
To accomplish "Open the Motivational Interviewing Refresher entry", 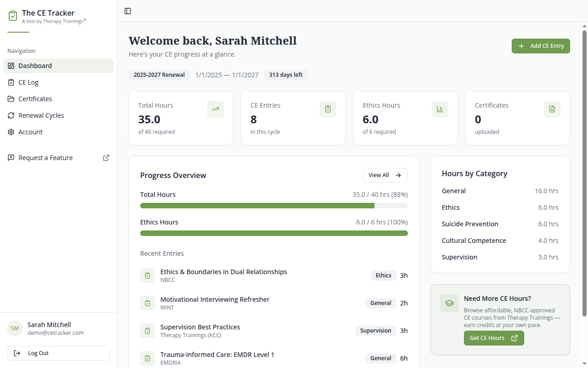I will 274,303.
